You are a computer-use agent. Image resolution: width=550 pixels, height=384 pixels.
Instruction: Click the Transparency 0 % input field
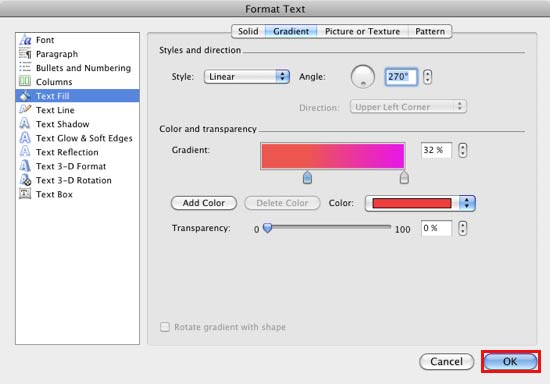[436, 228]
